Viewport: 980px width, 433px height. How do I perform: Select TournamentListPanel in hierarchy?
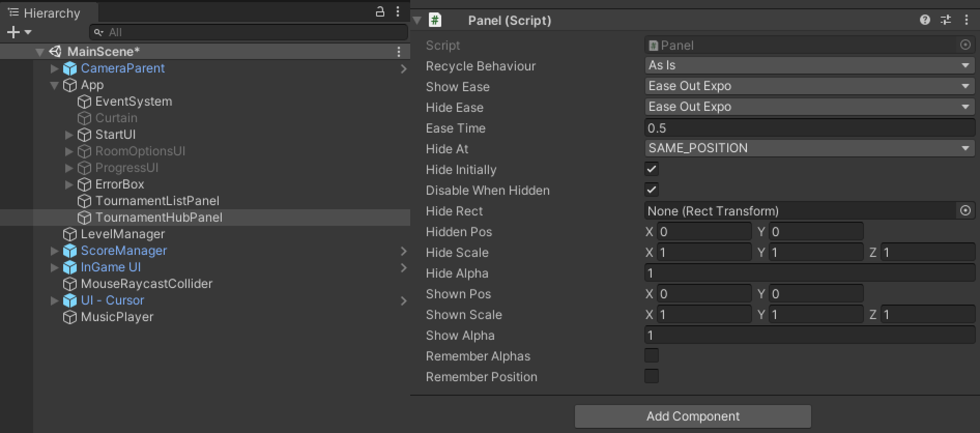coord(157,201)
